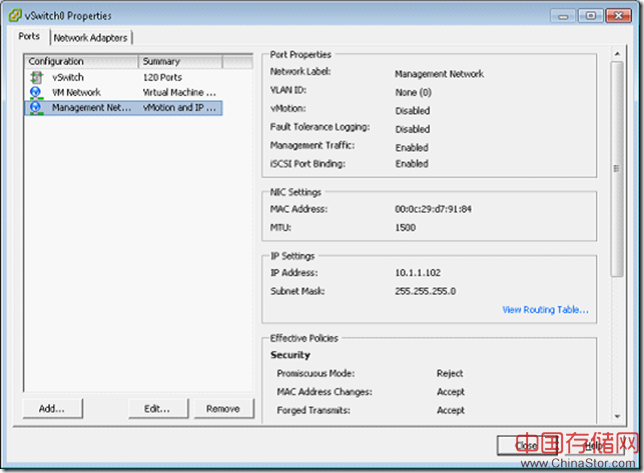Click the IP address 10.1.1.102

click(418, 273)
